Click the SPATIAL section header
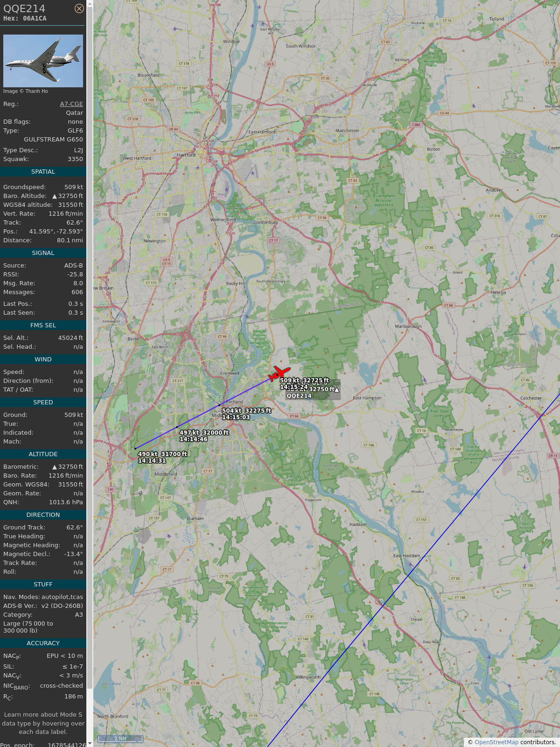Image resolution: width=560 pixels, height=747 pixels. coord(43,172)
